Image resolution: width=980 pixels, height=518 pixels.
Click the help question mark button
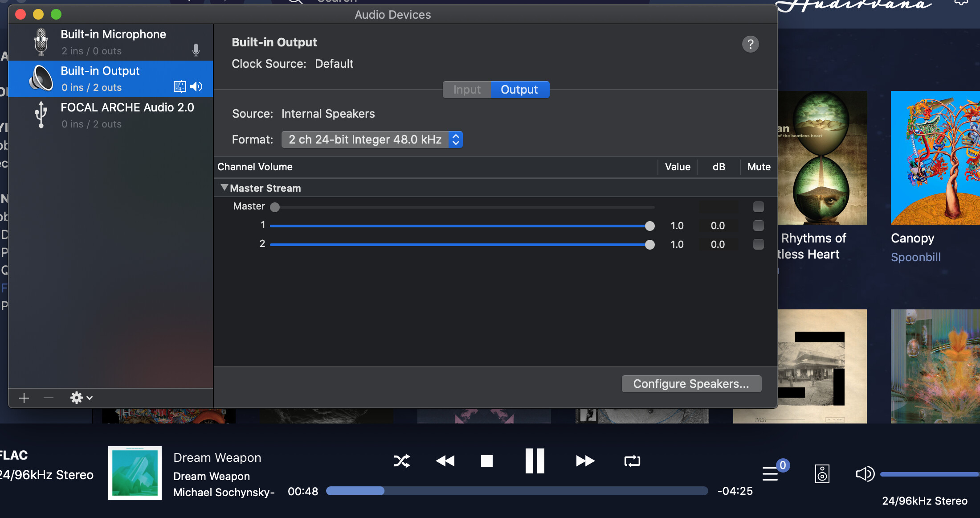751,44
